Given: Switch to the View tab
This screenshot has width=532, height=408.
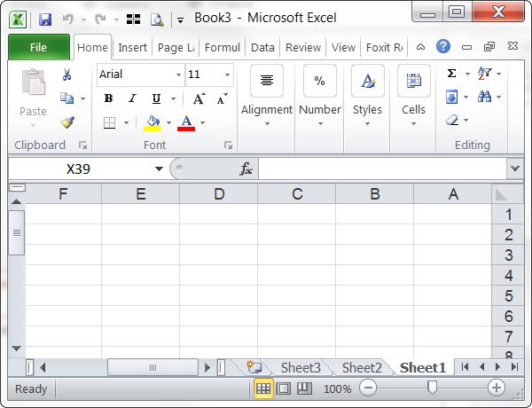Looking at the screenshot, I should [x=343, y=48].
